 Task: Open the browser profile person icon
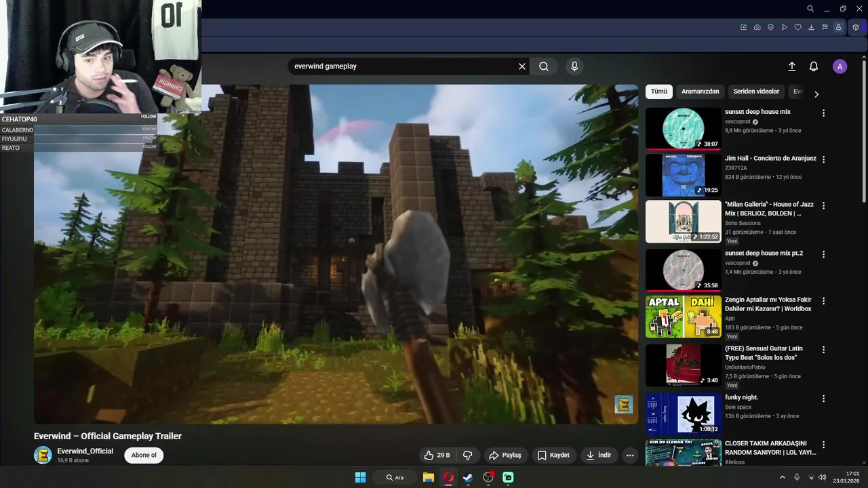[839, 27]
